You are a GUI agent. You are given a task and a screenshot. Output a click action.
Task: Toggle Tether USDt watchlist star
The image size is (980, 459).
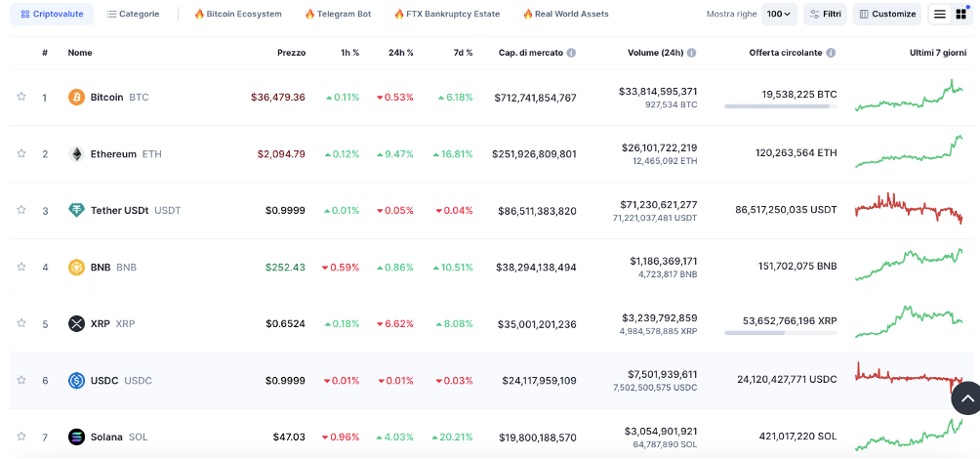pyautogui.click(x=21, y=210)
